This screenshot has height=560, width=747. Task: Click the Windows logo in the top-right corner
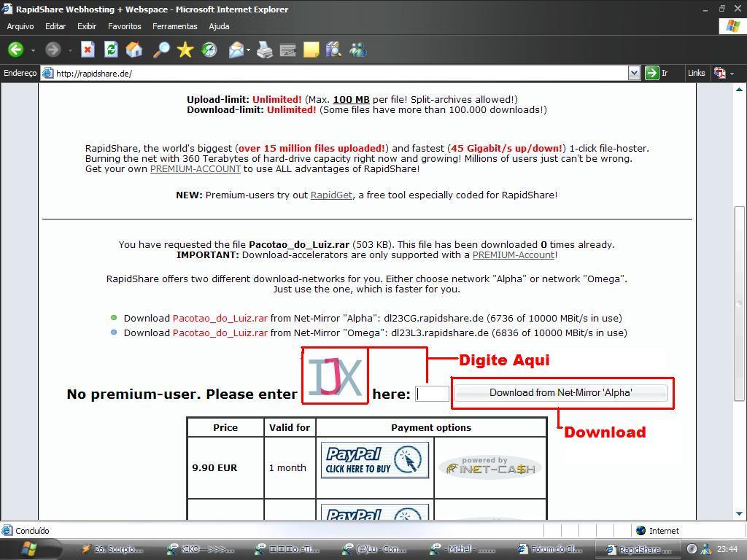(x=732, y=26)
